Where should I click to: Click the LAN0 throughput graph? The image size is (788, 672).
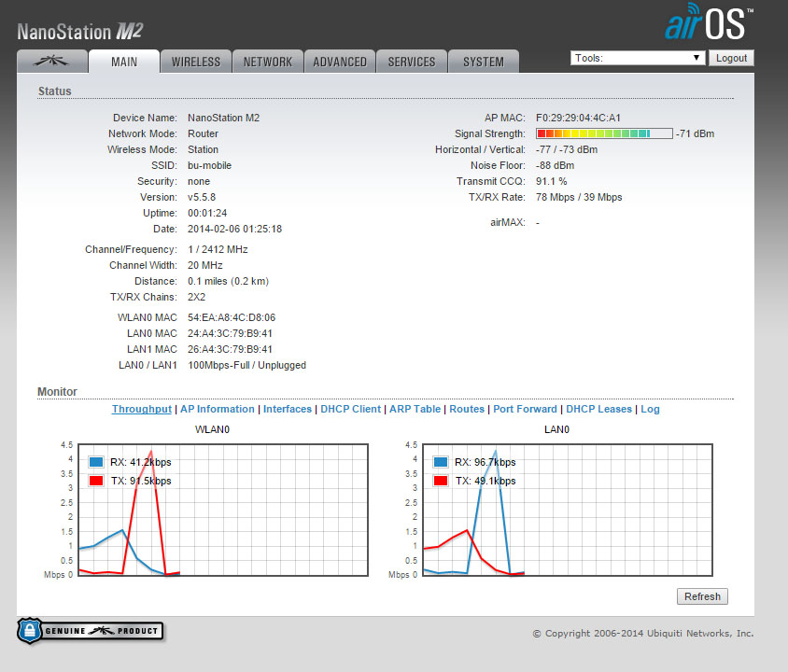click(x=568, y=510)
